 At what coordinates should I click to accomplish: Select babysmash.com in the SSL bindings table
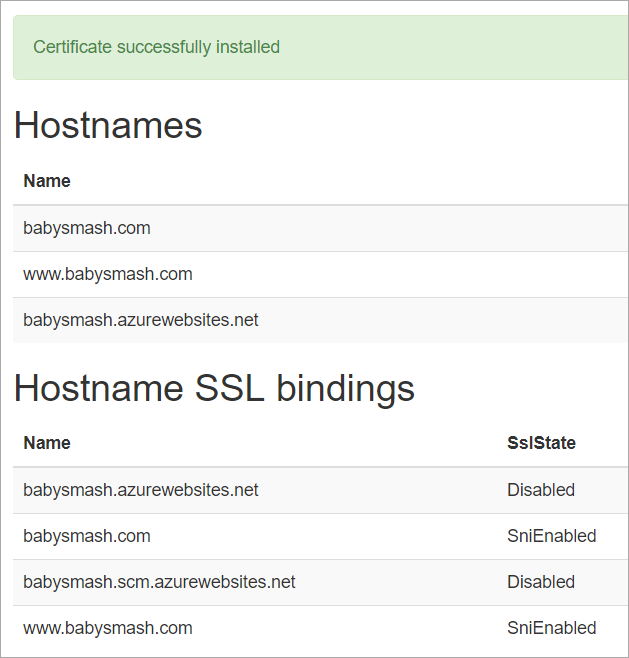(86, 536)
